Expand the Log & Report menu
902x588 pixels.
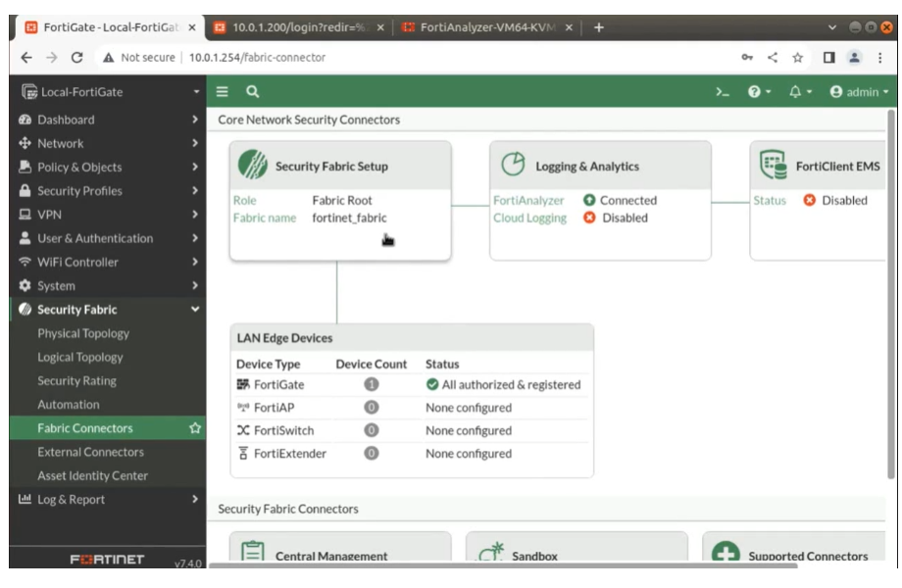click(108, 500)
